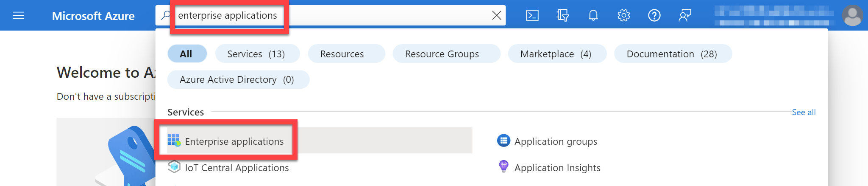The width and height of the screenshot is (868, 186).
Task: Filter results by Documentation (28)
Action: click(673, 54)
